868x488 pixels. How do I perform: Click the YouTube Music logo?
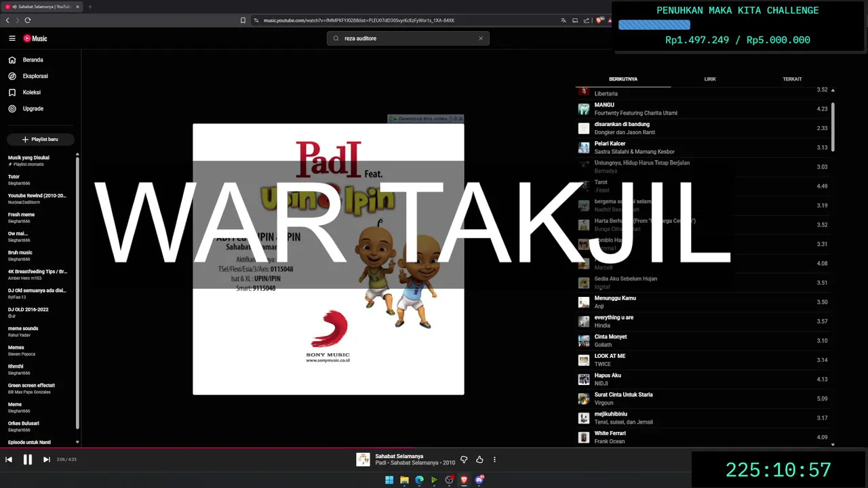tap(35, 39)
